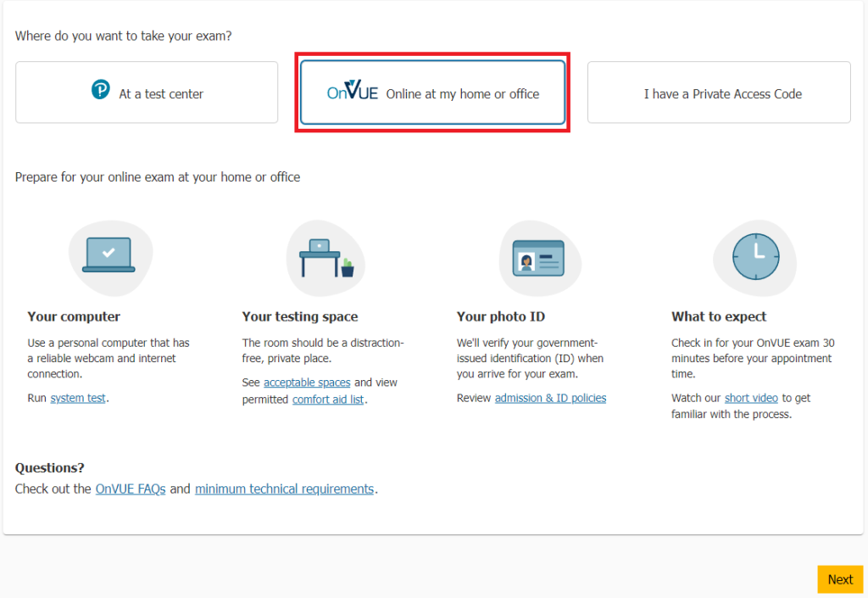Screen dimensions: 868x598
Task: Click the What to expect heading
Action: 719,316
